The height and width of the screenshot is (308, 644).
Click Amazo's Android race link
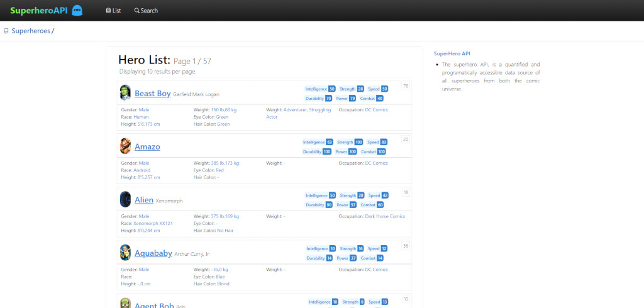142,170
